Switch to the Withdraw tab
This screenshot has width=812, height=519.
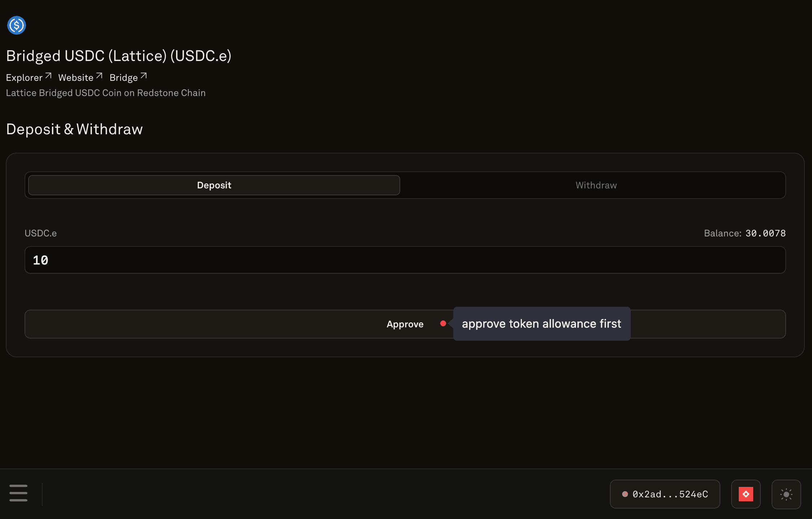(x=596, y=185)
